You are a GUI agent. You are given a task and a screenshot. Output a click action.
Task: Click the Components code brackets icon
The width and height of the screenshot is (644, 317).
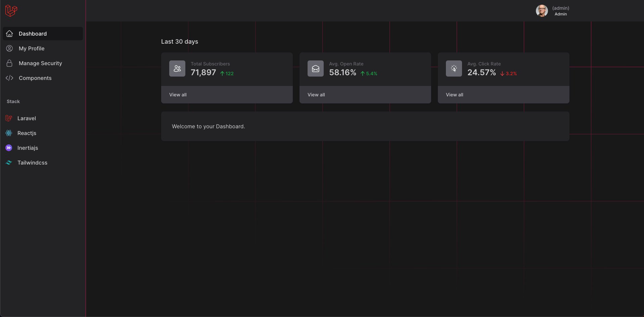click(x=9, y=78)
